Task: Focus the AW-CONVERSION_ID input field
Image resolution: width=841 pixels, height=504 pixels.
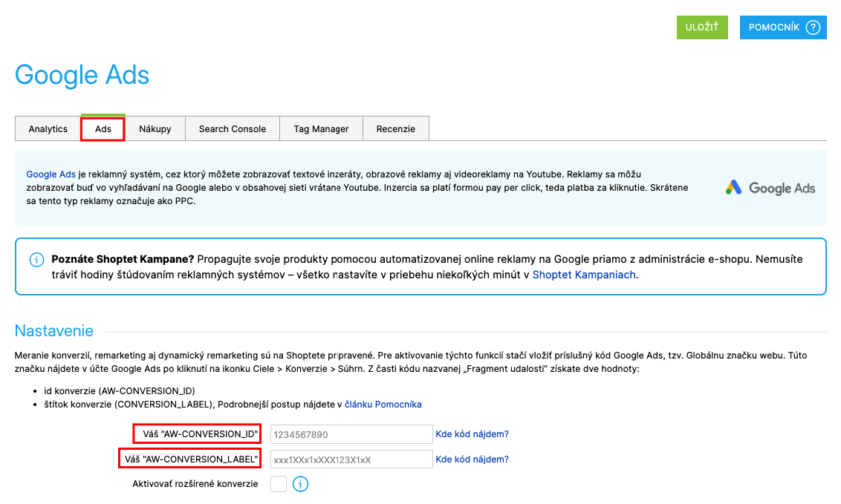Action: pyautogui.click(x=351, y=434)
